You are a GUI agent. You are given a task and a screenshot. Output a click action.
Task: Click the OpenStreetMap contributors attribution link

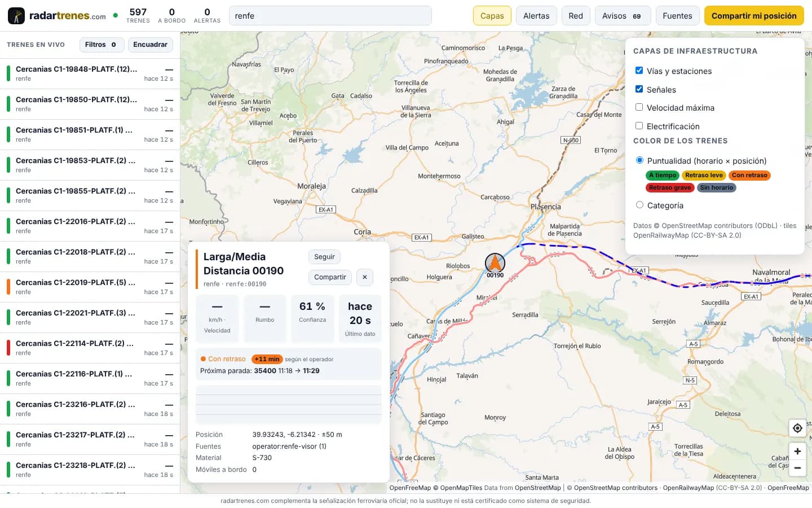616,488
